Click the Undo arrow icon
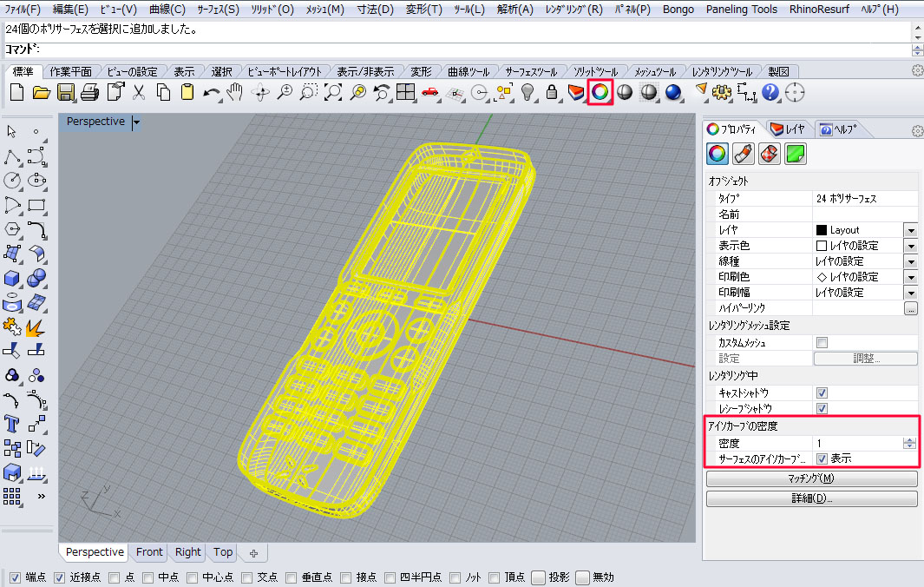This screenshot has height=587, width=924. [212, 93]
